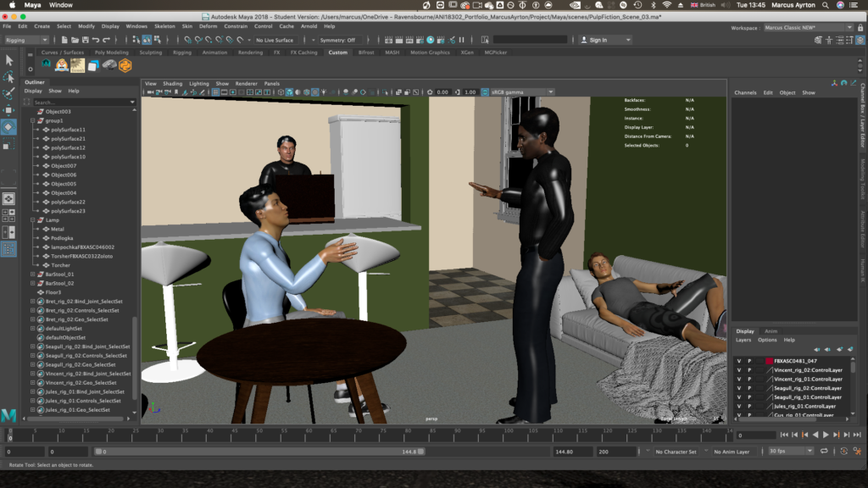This screenshot has width=868, height=488.
Task: Click the viewport grid toggle icon
Action: pos(215,92)
